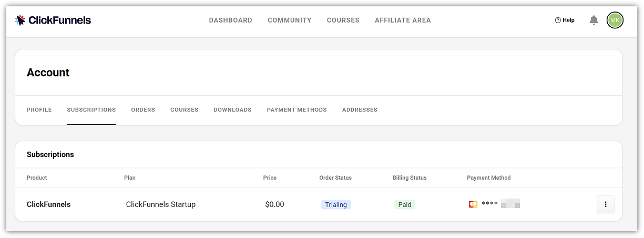
Task: Click the Order Status column header
Action: pyautogui.click(x=335, y=178)
